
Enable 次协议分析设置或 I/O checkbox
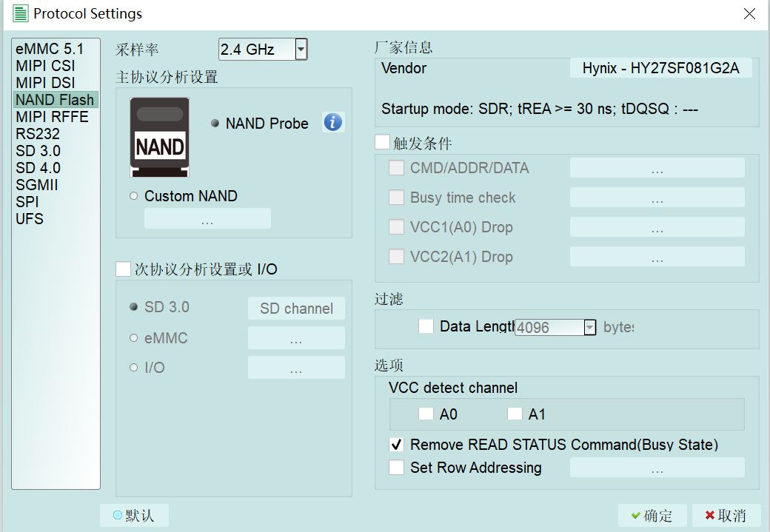123,269
